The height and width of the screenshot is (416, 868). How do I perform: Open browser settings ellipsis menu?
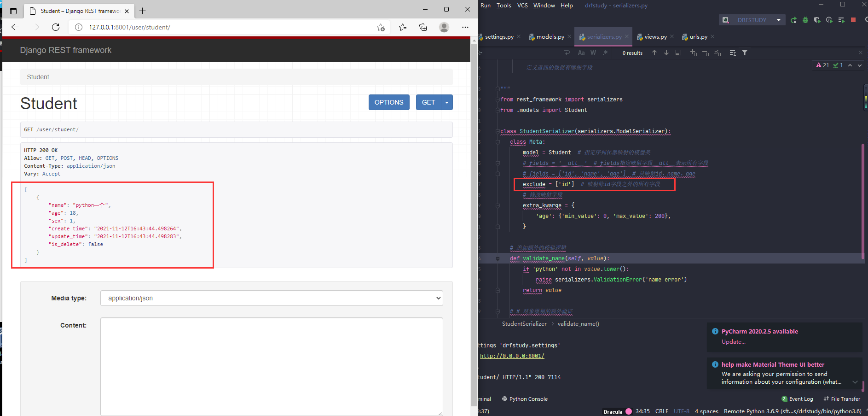click(465, 27)
